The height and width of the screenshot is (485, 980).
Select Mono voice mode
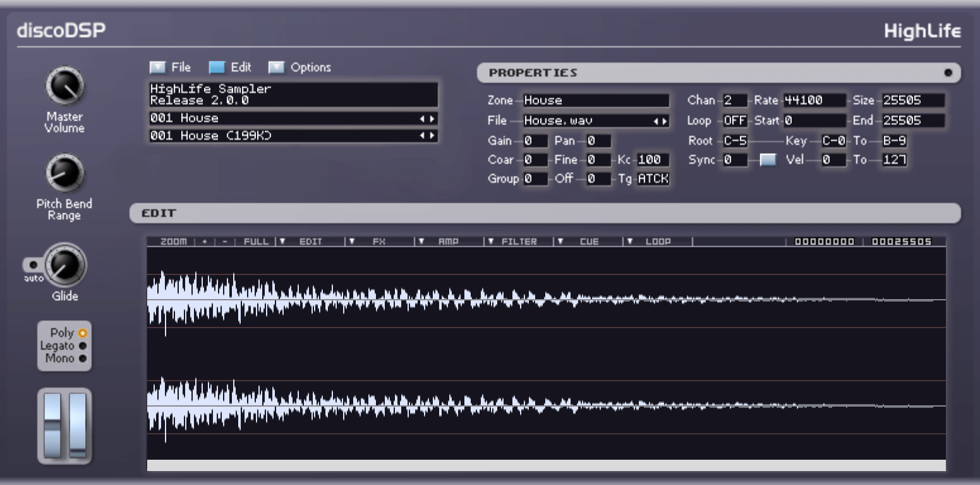(x=82, y=359)
